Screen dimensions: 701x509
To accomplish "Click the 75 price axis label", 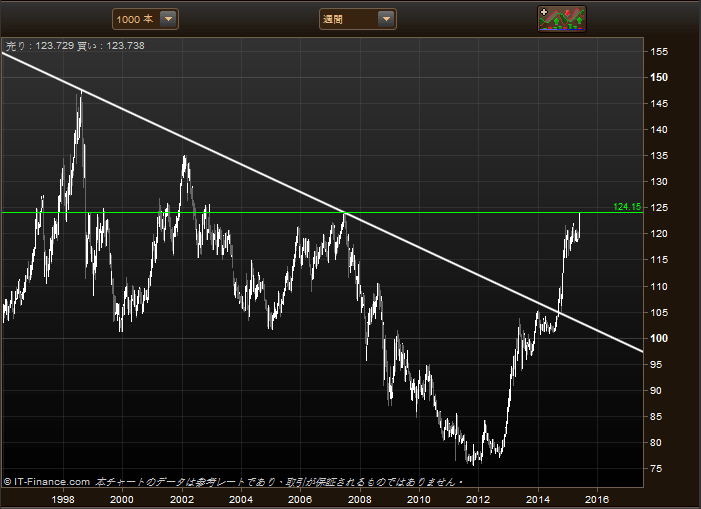I will (x=656, y=469).
